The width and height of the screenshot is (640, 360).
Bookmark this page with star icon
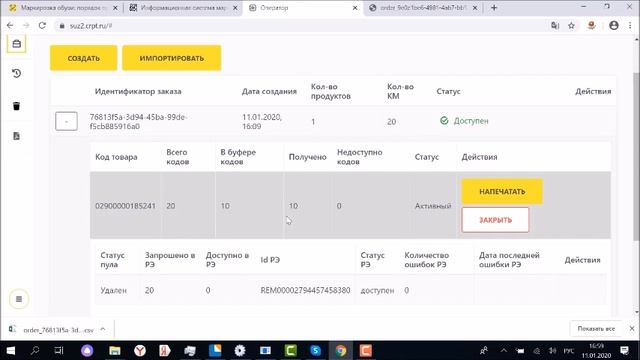571,25
